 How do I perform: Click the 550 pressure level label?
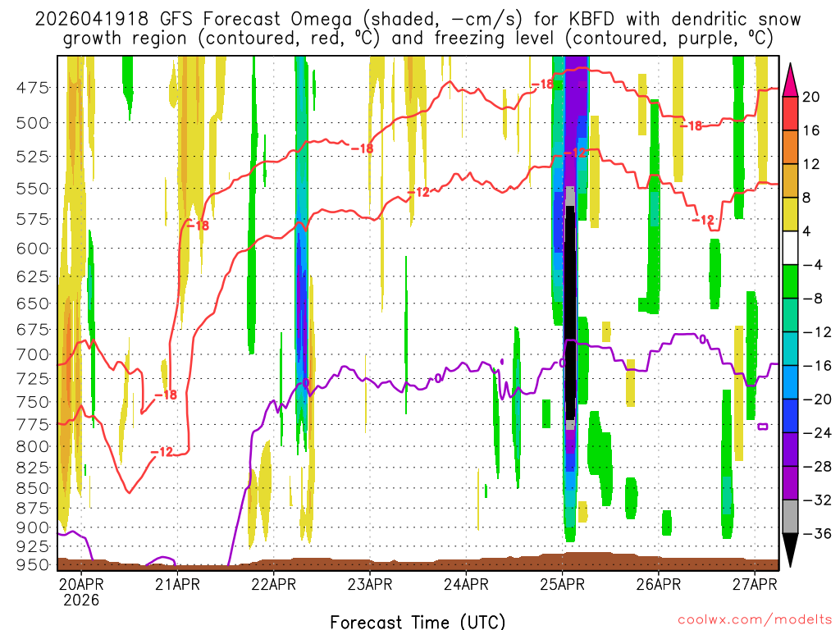(x=33, y=189)
